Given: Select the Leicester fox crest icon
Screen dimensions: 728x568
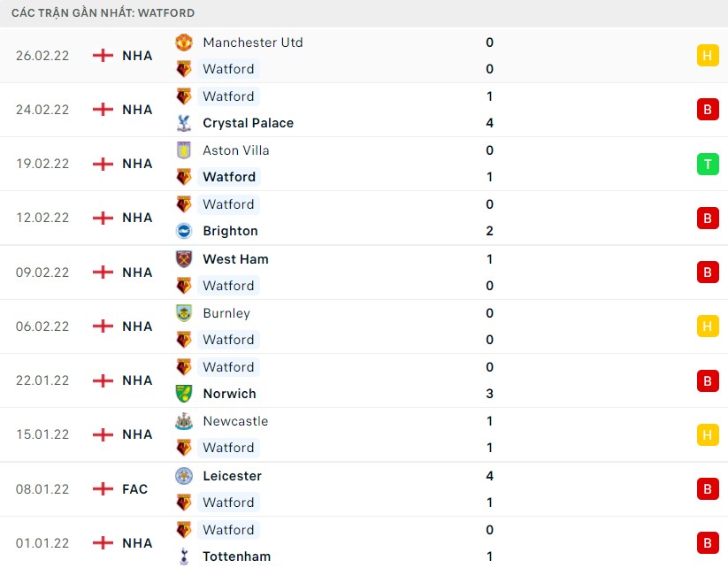Looking at the screenshot, I should (x=185, y=476).
